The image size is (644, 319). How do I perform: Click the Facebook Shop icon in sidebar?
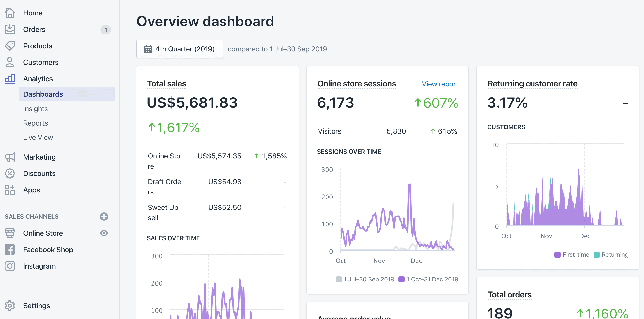(10, 250)
